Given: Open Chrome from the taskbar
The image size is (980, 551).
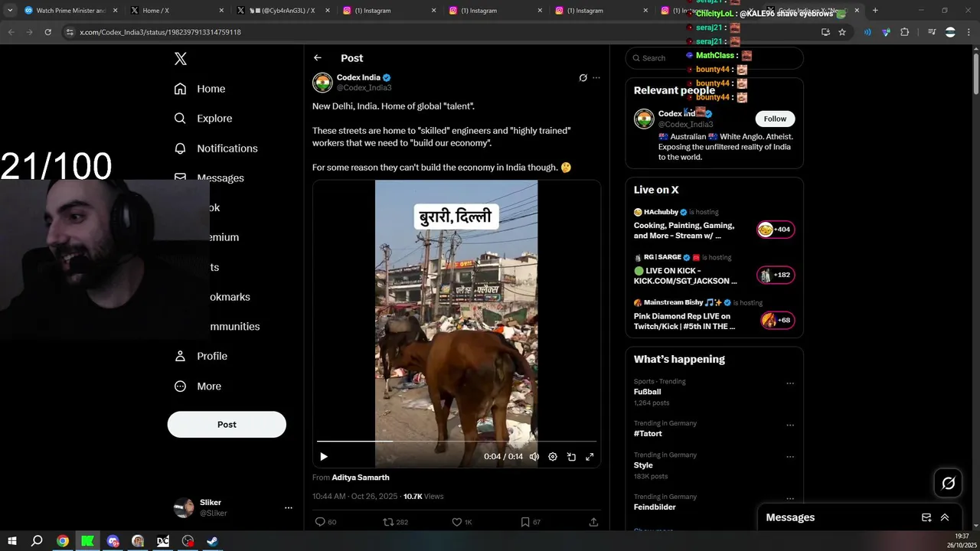Looking at the screenshot, I should [x=63, y=541].
